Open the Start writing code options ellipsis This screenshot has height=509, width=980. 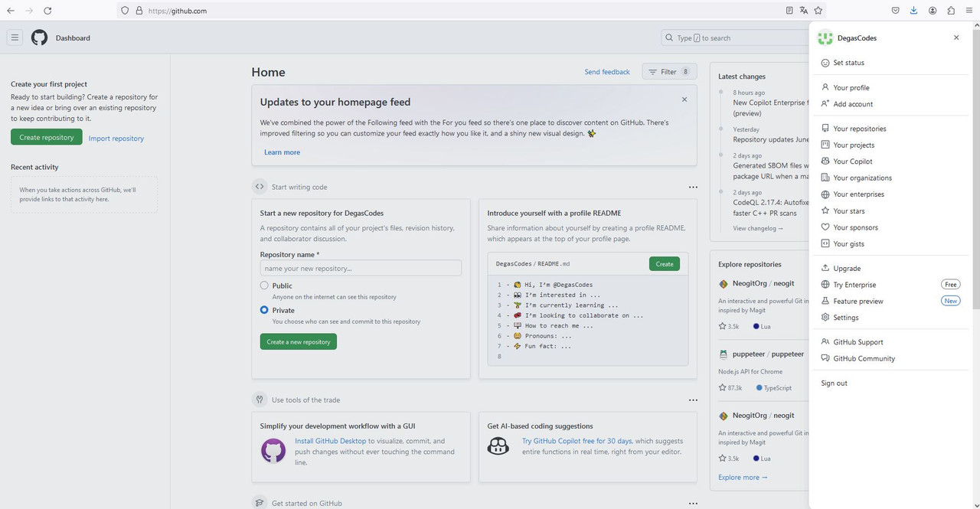pyautogui.click(x=693, y=187)
